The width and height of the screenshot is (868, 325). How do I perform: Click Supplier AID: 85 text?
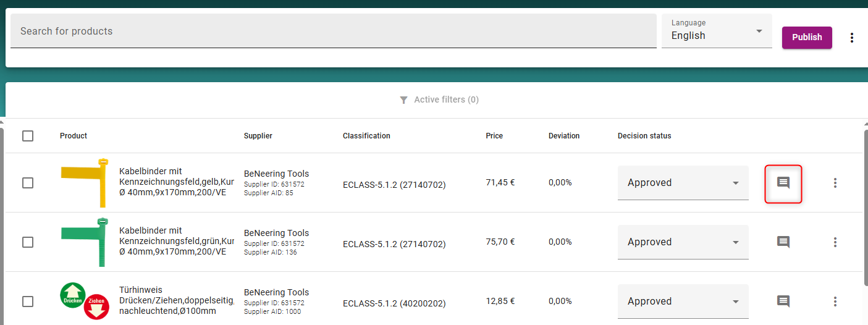(x=269, y=193)
